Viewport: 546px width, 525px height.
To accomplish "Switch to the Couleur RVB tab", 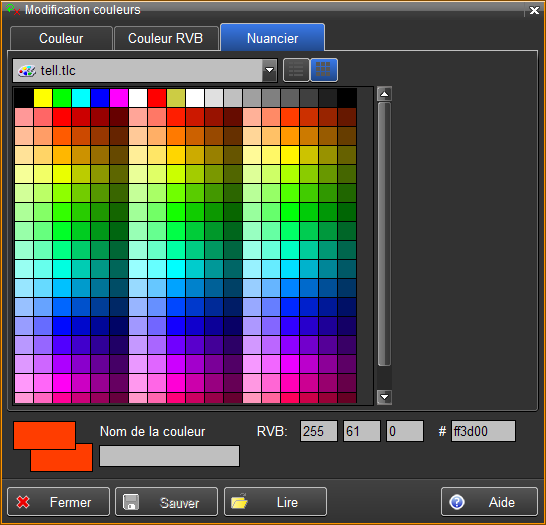I will (166, 38).
